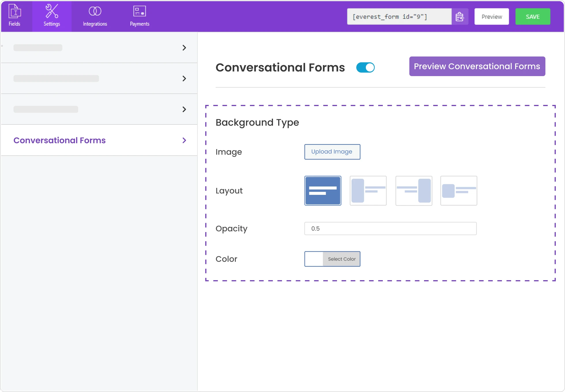This screenshot has width=565, height=392.
Task: Click the Opacity input field
Action: (390, 229)
